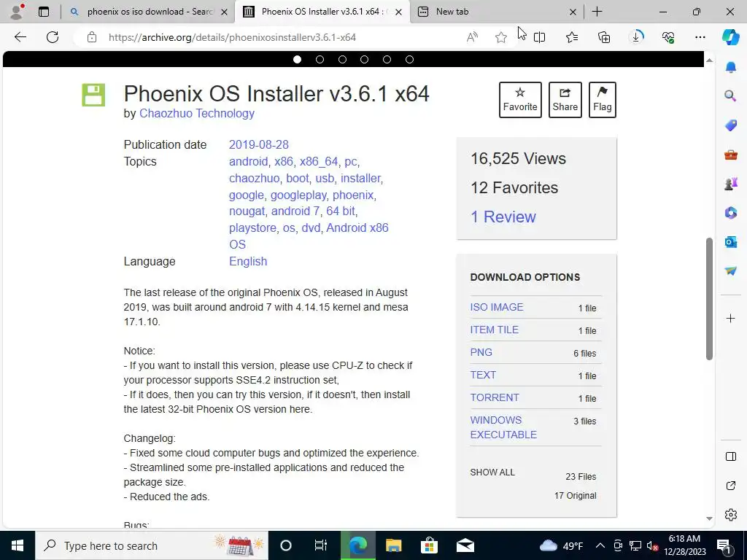Open sidebar Outlook icon
The image size is (747, 560).
(731, 242)
